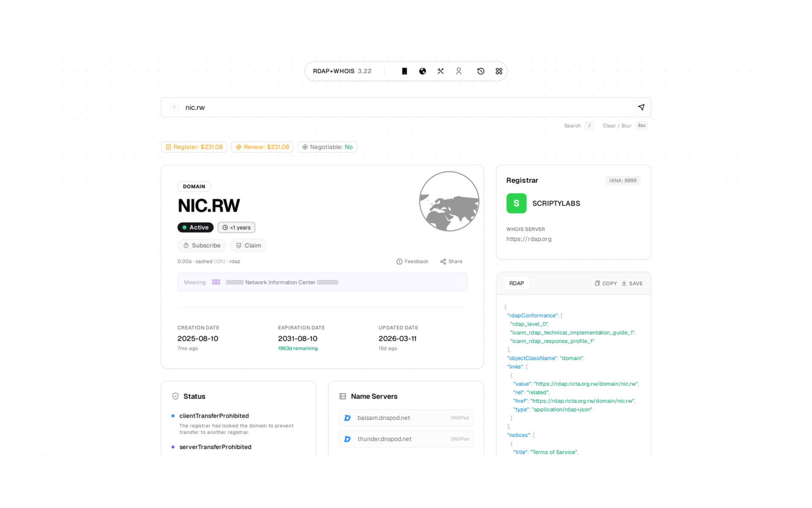Click the thunder.dnspod.net name server row
The height and width of the screenshot is (508, 812).
click(406, 439)
